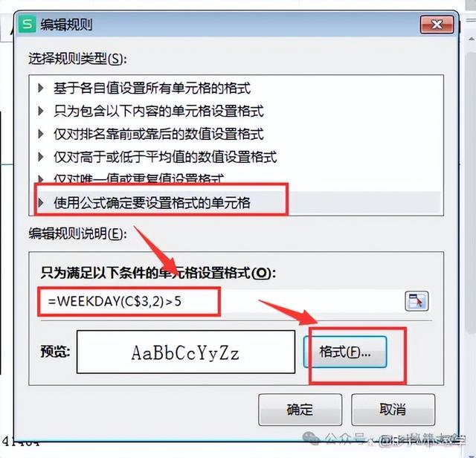Click the AaBbCcYyZz preview box

tap(186, 352)
